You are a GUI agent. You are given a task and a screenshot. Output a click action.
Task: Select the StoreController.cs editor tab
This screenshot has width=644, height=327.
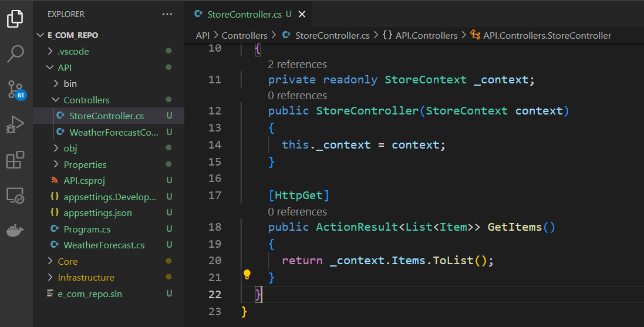248,14
